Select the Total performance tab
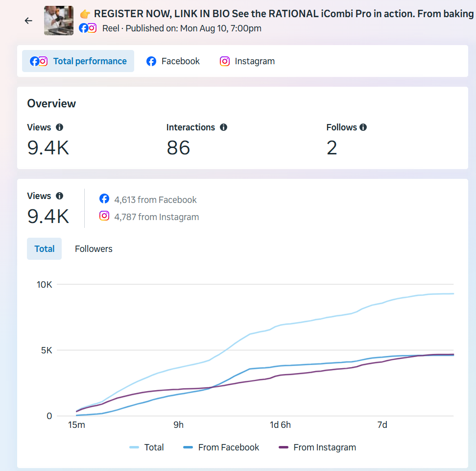476x471 pixels. [78, 61]
